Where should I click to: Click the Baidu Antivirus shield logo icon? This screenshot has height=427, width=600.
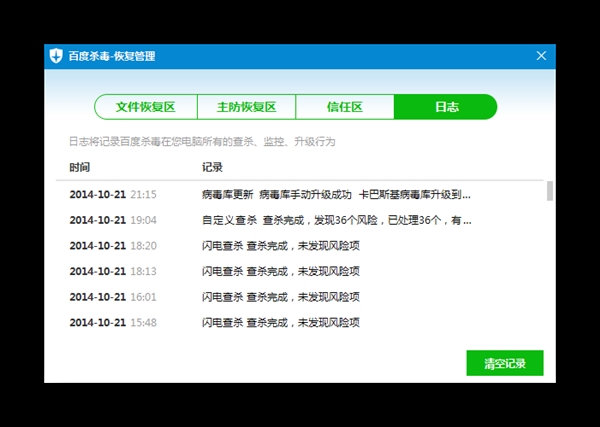pyautogui.click(x=56, y=56)
